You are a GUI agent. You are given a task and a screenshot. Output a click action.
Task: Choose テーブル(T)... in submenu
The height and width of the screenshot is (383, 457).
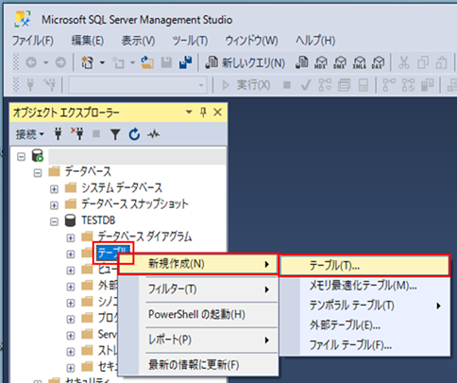click(365, 266)
